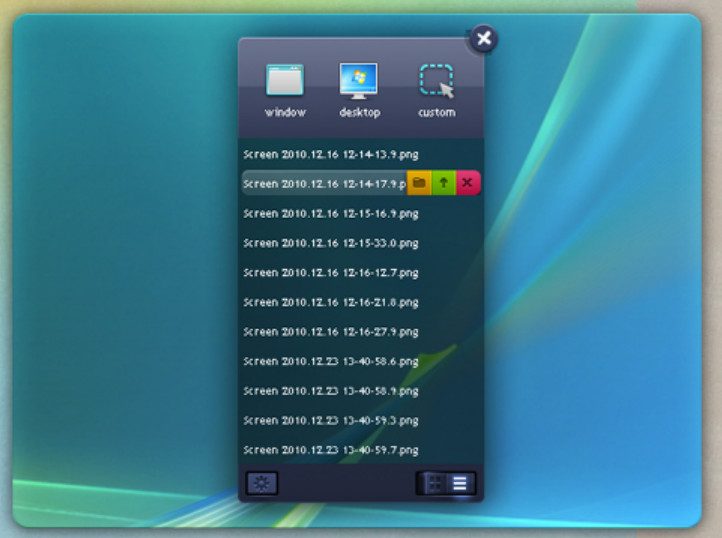Select Screen 2010.12.16 12-16-12.7.png

tap(331, 273)
